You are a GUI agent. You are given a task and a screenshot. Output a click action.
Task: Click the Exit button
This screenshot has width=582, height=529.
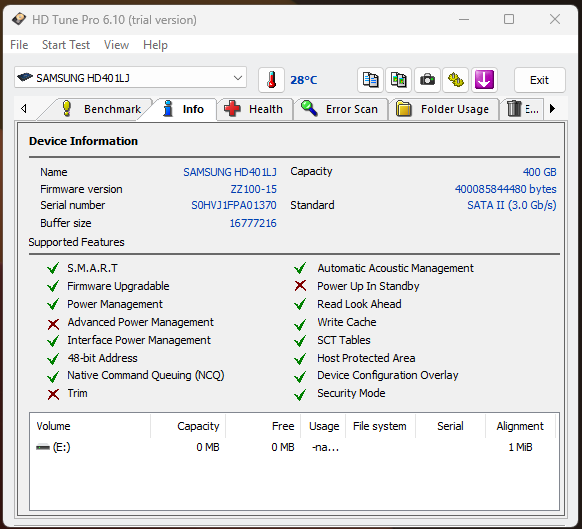pyautogui.click(x=539, y=80)
